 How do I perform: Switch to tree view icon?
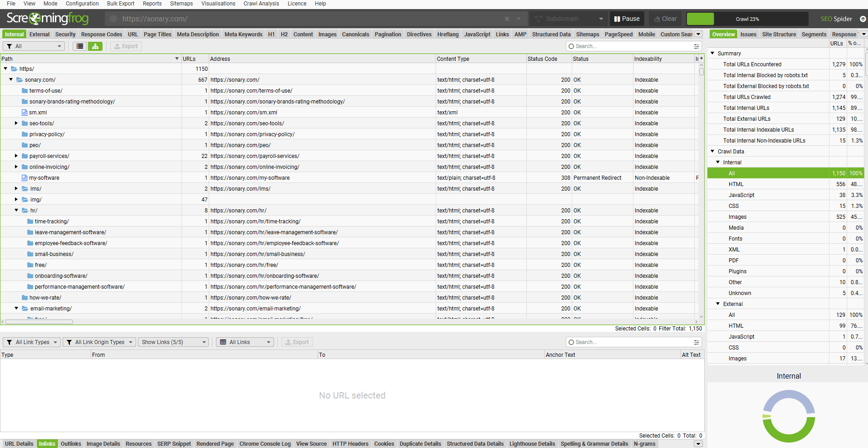point(95,46)
